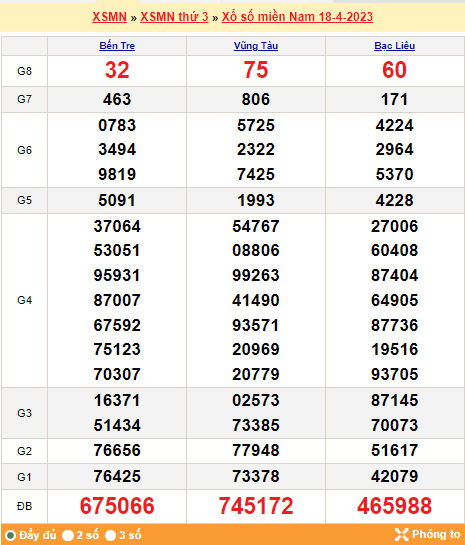Click the G4 row label
Image resolution: width=465 pixels, height=545 pixels.
coord(24,300)
